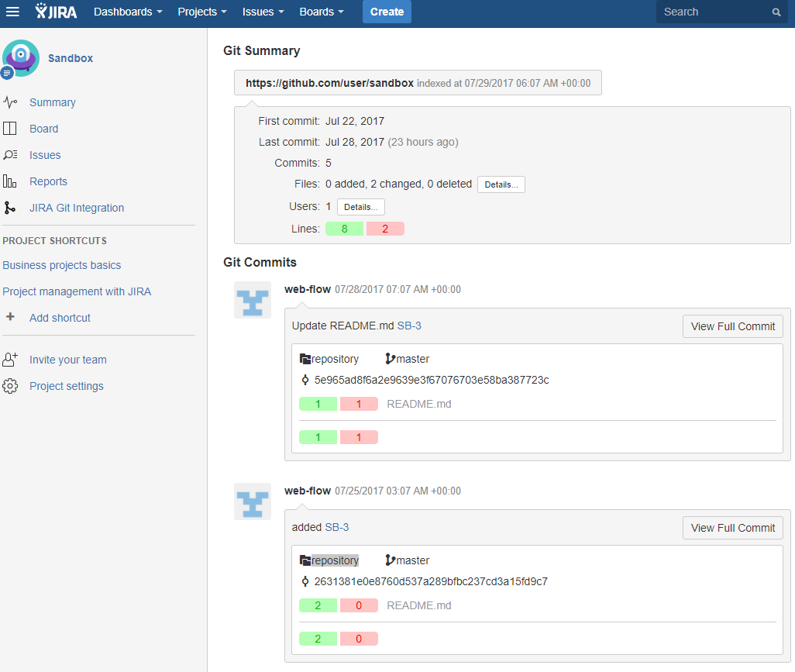Click master branch label in first commit
795x672 pixels.
point(413,359)
